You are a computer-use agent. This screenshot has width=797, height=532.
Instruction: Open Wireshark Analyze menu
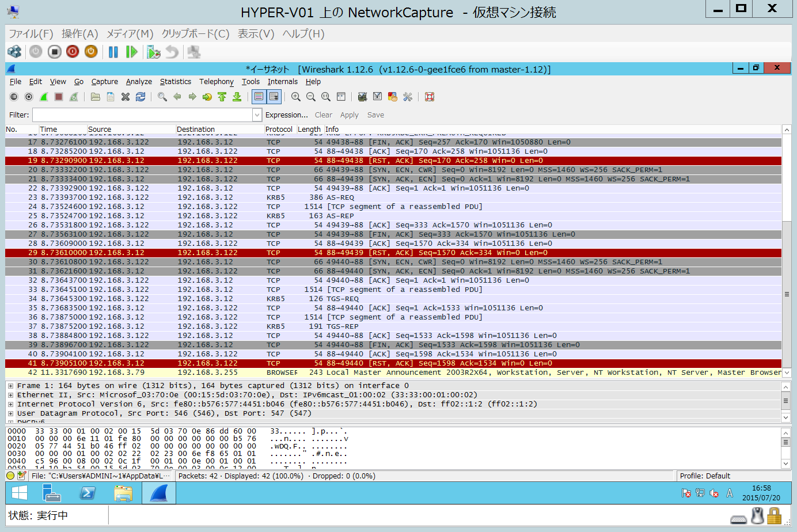click(139, 82)
